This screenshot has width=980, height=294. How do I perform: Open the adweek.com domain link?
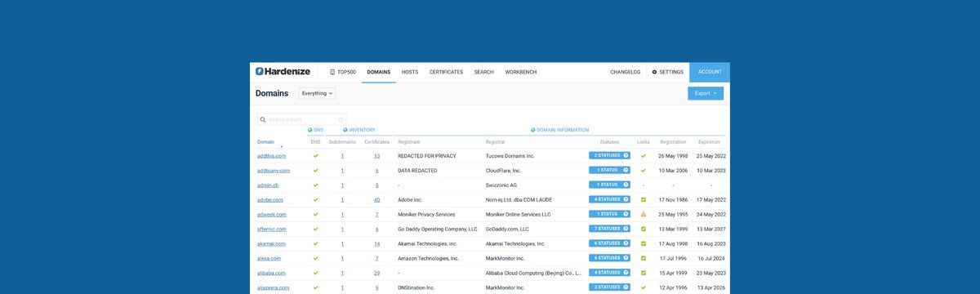pos(271,215)
